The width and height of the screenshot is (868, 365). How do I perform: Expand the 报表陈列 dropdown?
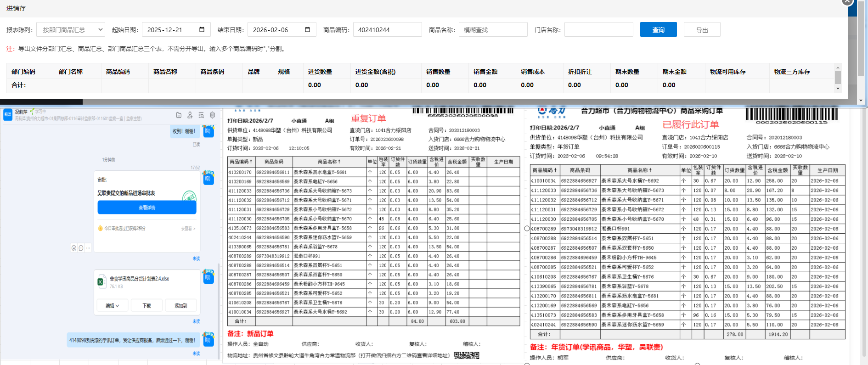(71, 30)
